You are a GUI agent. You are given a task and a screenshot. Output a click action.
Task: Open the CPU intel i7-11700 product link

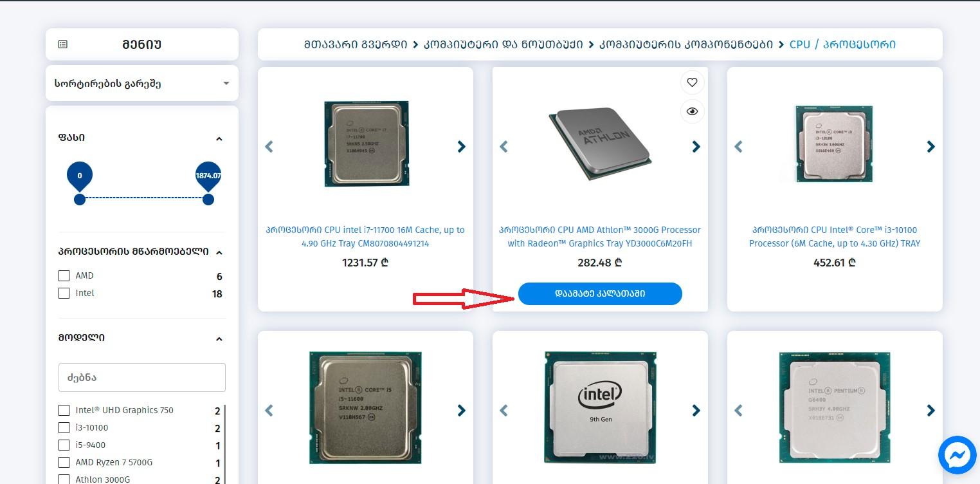pyautogui.click(x=365, y=236)
